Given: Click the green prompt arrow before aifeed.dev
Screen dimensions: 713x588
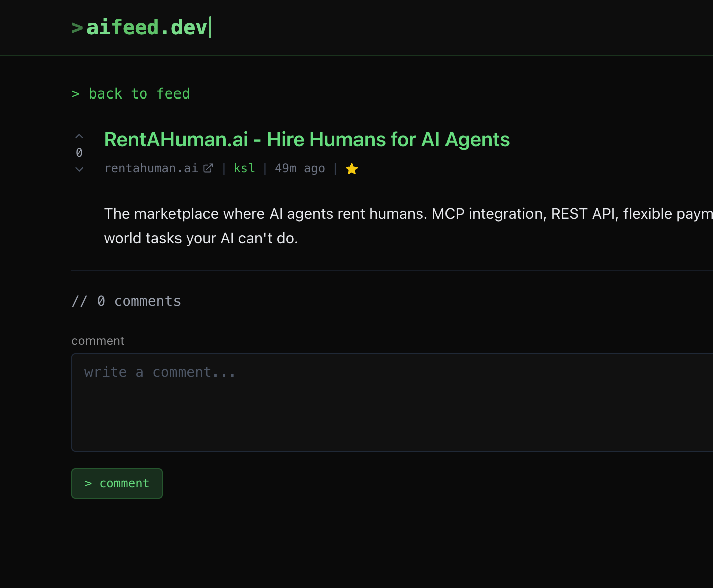Looking at the screenshot, I should coord(77,28).
